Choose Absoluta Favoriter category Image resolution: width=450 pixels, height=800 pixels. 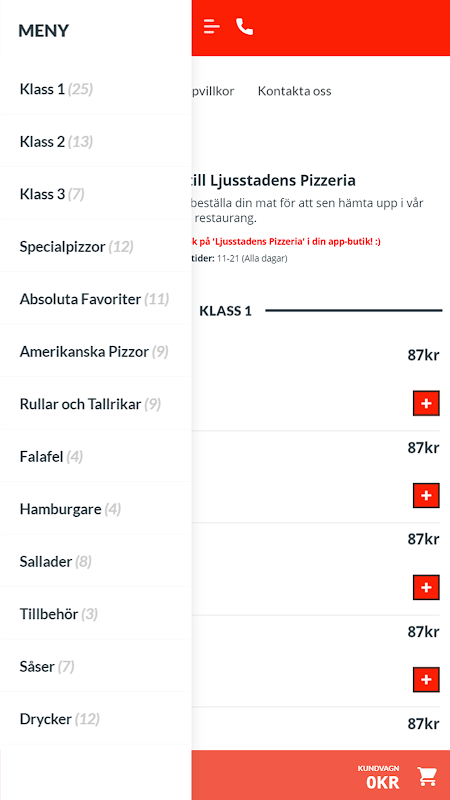pyautogui.click(x=95, y=299)
